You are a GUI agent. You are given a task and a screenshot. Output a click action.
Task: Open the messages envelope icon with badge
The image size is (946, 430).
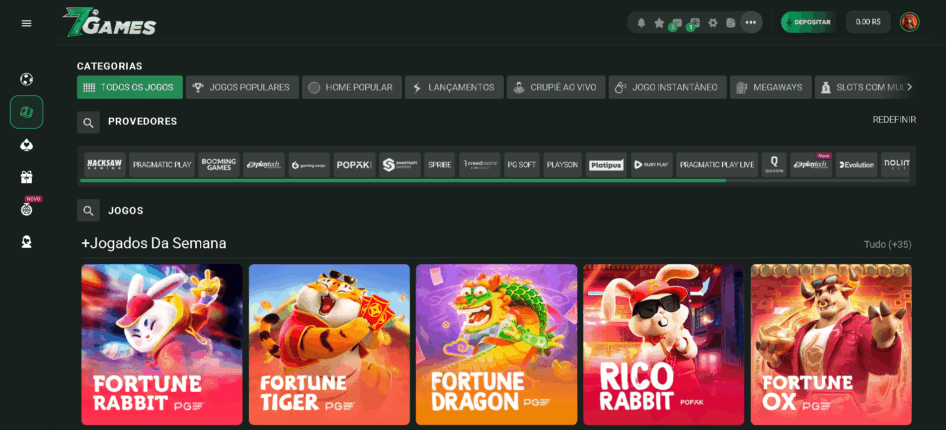676,24
